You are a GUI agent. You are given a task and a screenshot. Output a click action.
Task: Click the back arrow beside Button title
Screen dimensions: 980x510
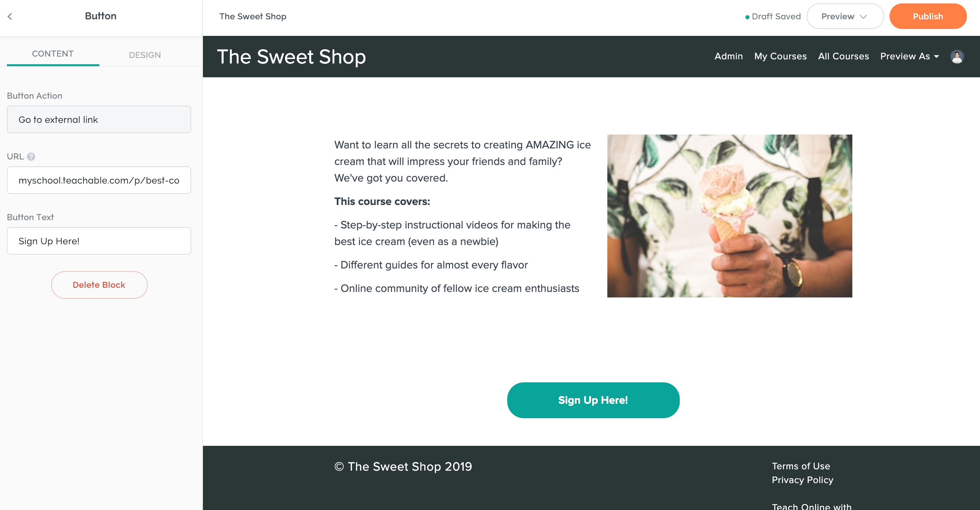(x=10, y=16)
